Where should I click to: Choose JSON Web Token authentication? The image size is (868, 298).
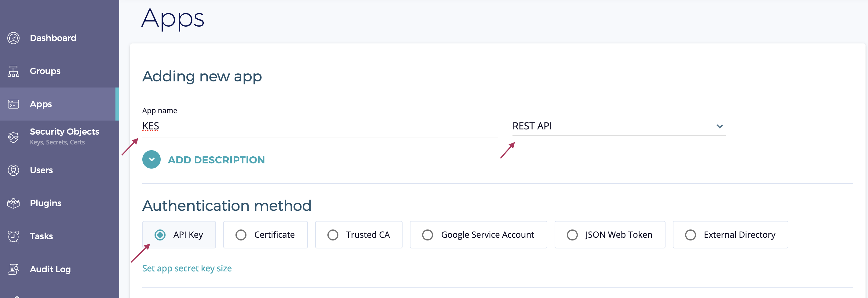[572, 235]
